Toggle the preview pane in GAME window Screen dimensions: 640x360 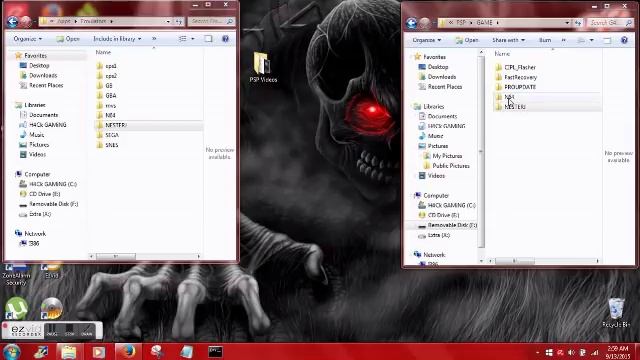tap(607, 40)
